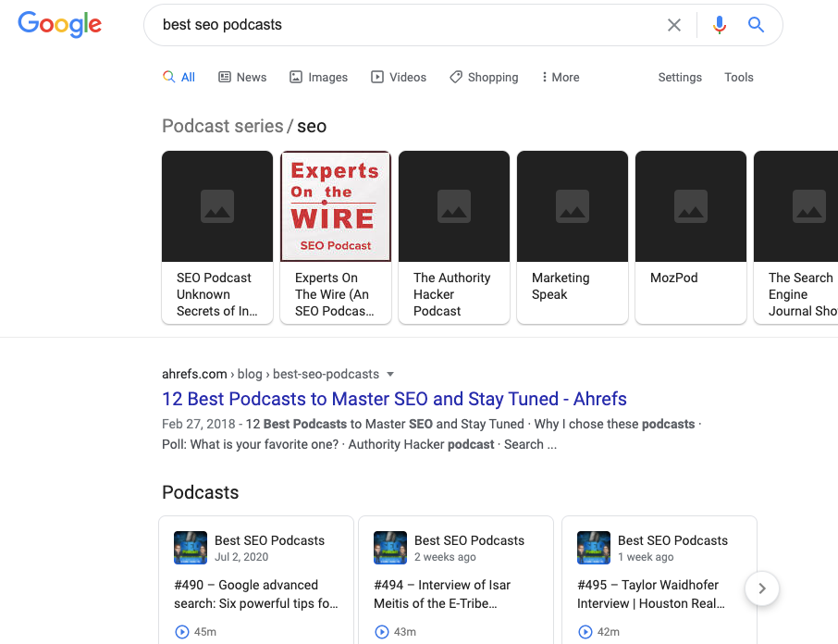Open The Search Engine Journal Show thumbnail
This screenshot has width=838, height=644.
[795, 206]
